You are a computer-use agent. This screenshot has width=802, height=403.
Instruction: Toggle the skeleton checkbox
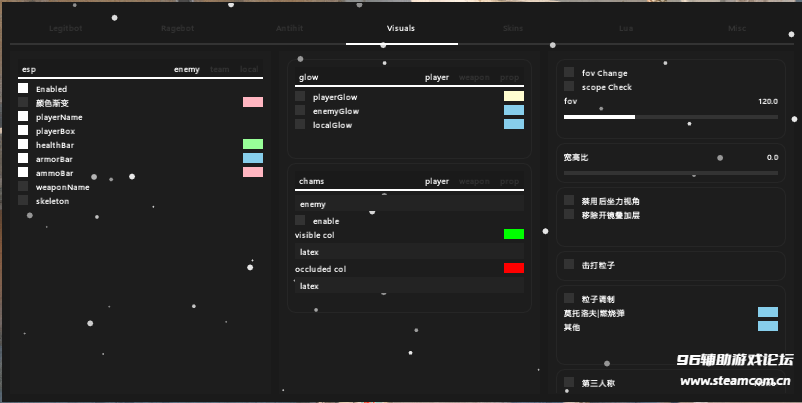(23, 201)
